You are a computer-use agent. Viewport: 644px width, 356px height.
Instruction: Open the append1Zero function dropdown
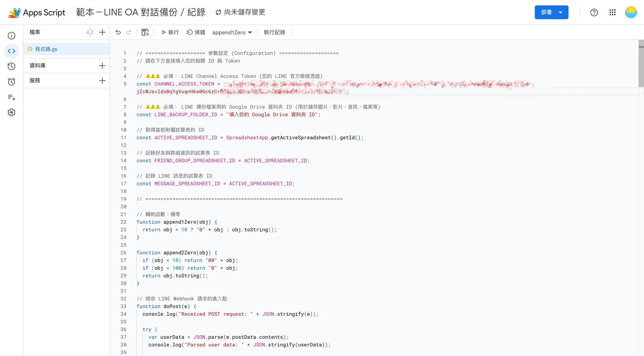[232, 32]
